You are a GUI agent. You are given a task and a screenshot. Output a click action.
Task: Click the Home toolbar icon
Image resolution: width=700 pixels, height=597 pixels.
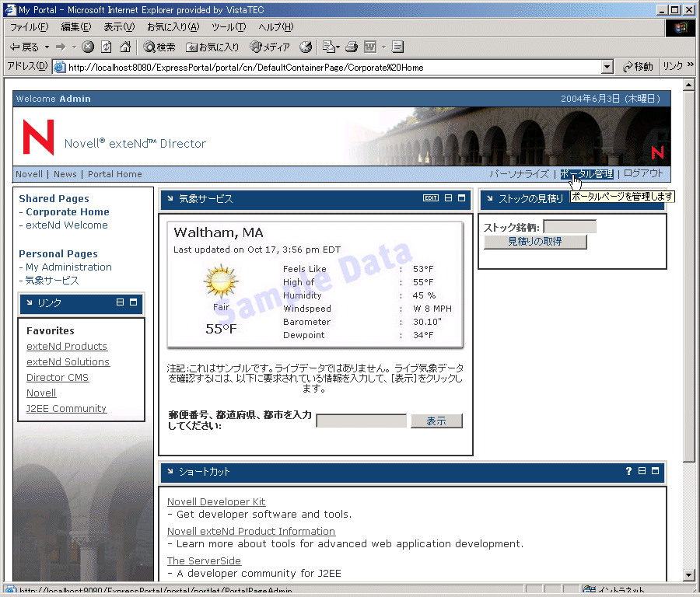point(125,47)
